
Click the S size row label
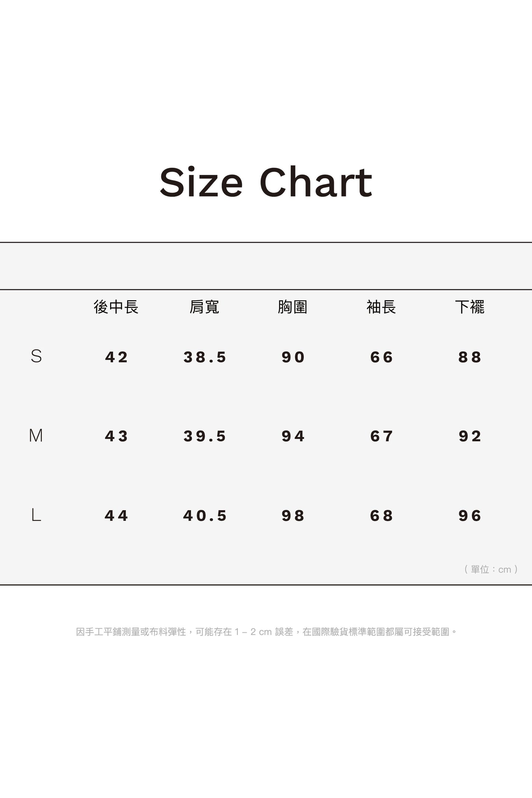36,356
